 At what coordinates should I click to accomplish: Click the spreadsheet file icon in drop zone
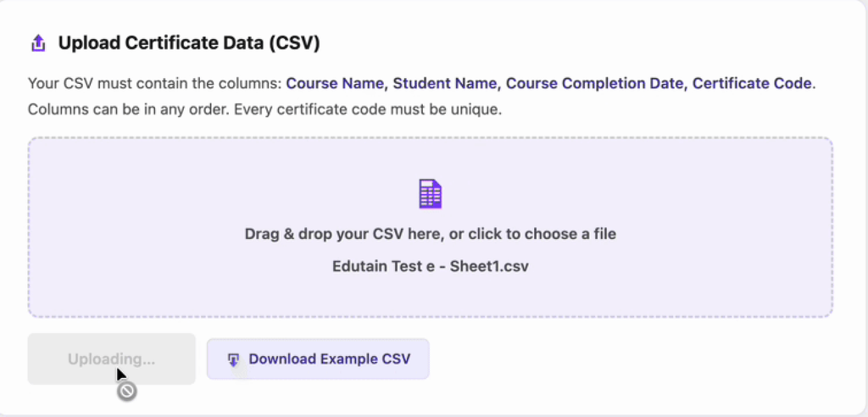[x=430, y=194]
